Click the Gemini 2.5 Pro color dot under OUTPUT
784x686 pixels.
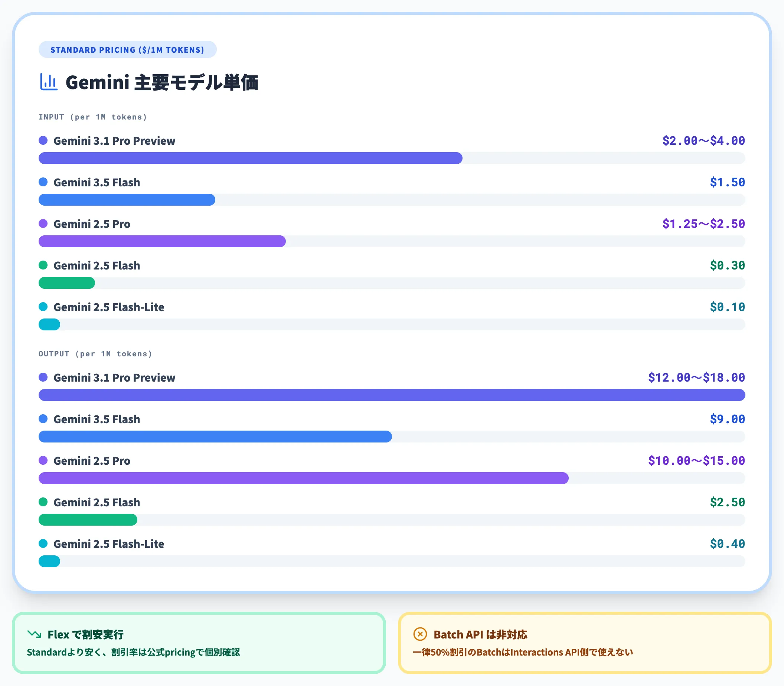coord(43,460)
